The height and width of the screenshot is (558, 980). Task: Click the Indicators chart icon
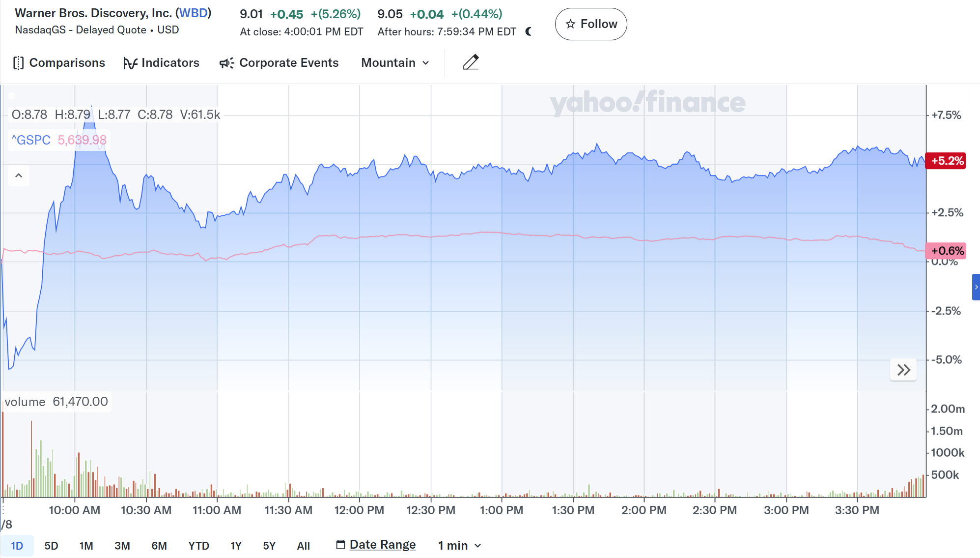[x=130, y=63]
